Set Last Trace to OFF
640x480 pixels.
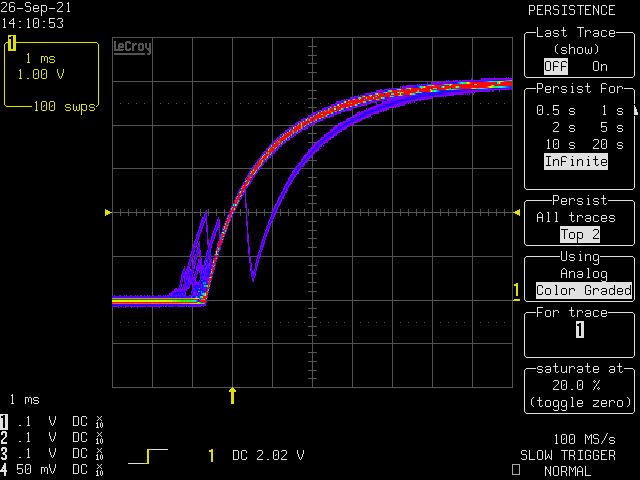point(554,66)
